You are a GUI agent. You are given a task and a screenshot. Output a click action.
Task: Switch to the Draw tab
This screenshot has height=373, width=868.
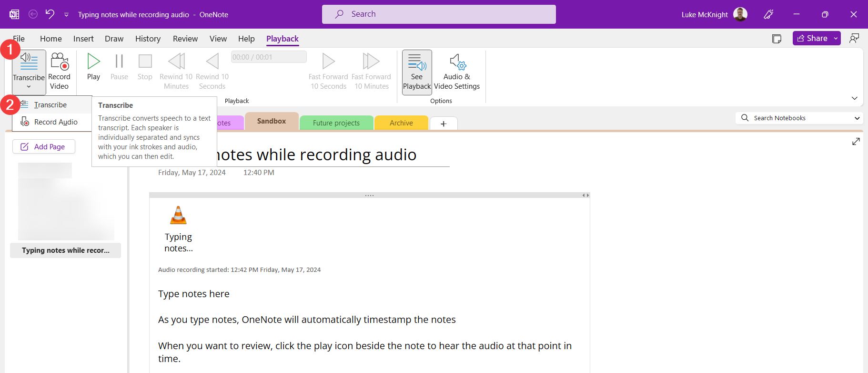[114, 39]
